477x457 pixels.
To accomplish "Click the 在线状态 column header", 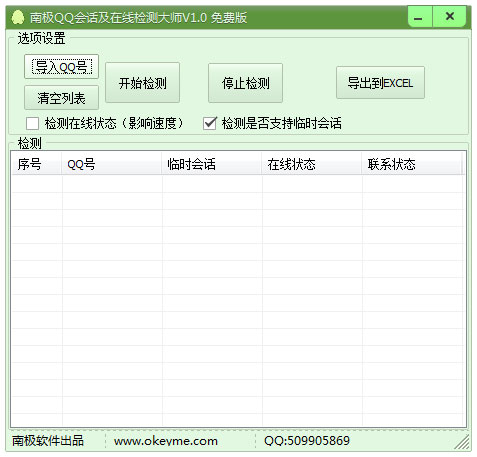I will (312, 164).
